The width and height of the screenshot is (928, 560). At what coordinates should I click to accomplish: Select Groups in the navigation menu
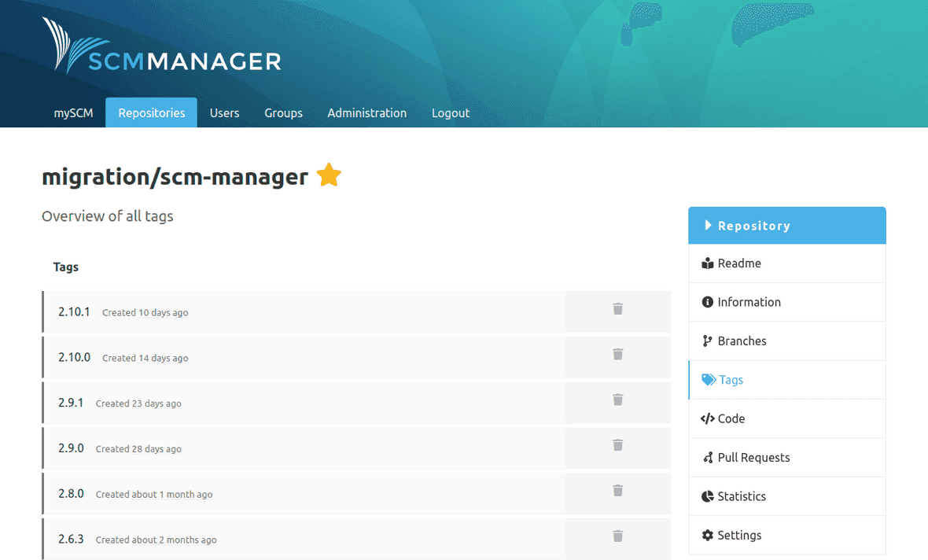coord(283,112)
